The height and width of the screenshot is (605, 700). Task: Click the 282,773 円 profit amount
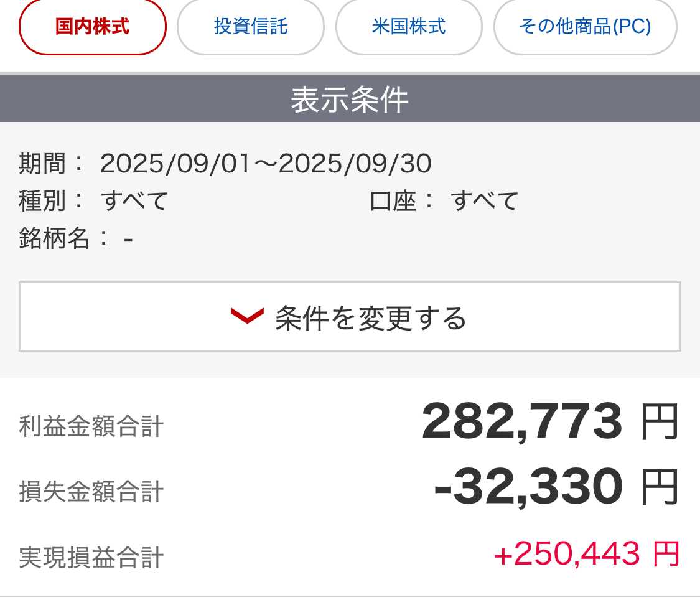549,422
